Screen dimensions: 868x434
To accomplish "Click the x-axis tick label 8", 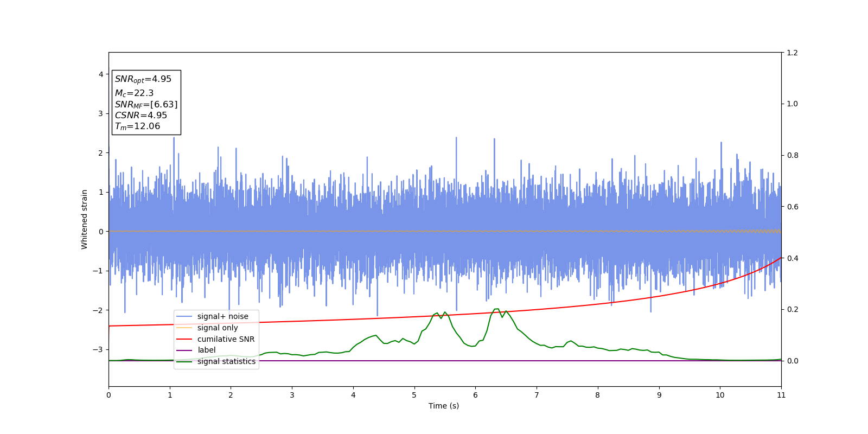I will [x=598, y=395].
